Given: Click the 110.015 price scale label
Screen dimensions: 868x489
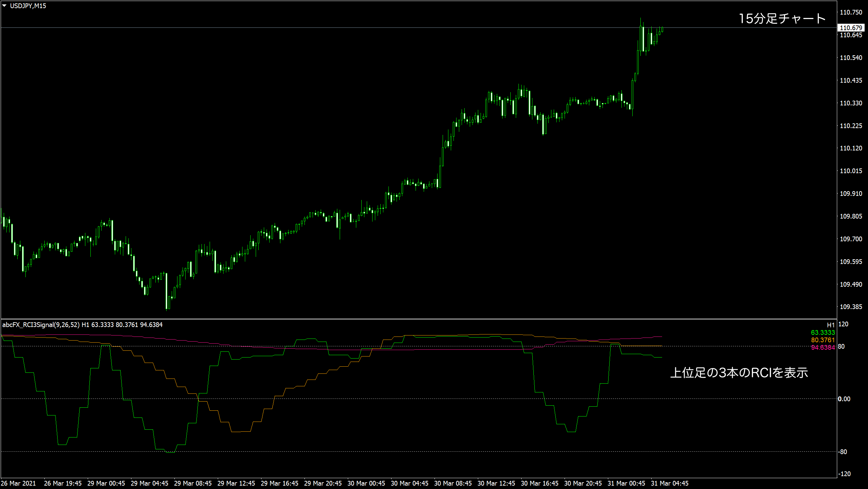Looking at the screenshot, I should pos(851,171).
